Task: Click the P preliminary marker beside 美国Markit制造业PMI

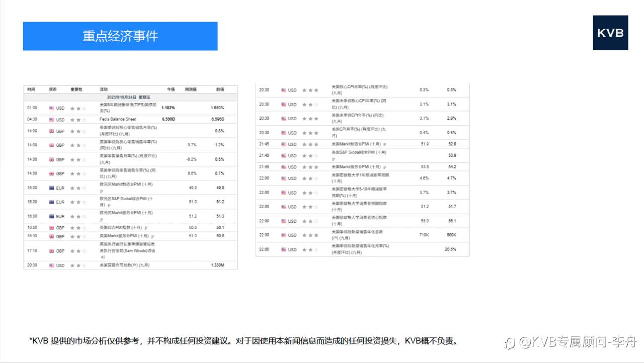Action: (385, 144)
